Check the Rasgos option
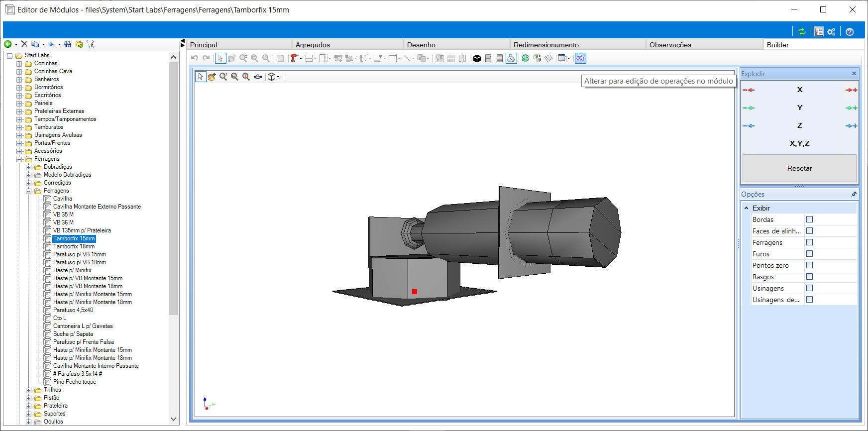868x431 pixels. (x=809, y=277)
